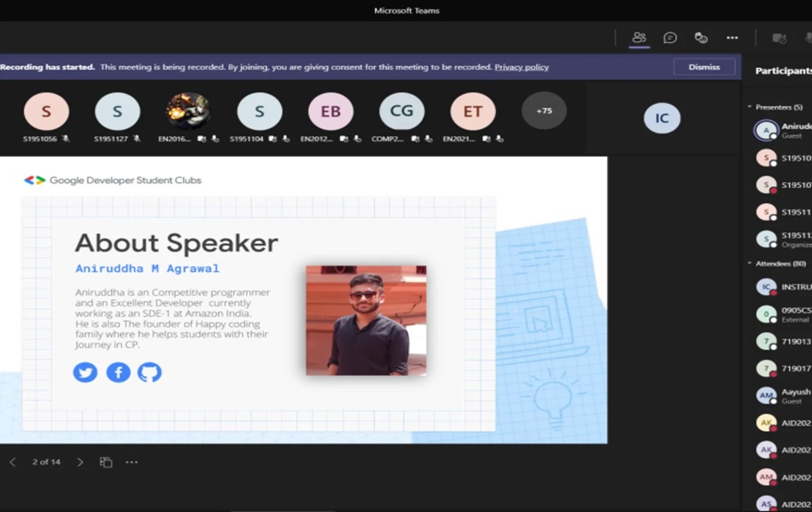Select the CG participant avatar
The width and height of the screenshot is (812, 512).
402,111
